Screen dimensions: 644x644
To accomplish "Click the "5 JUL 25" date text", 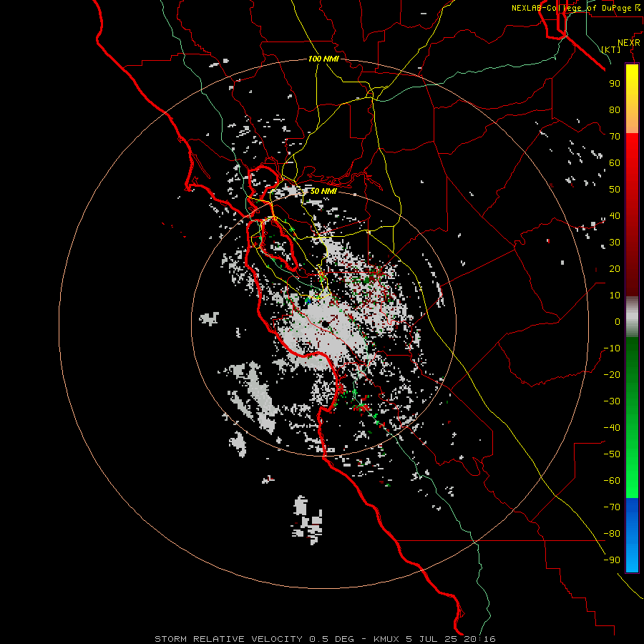I will click(x=432, y=639).
